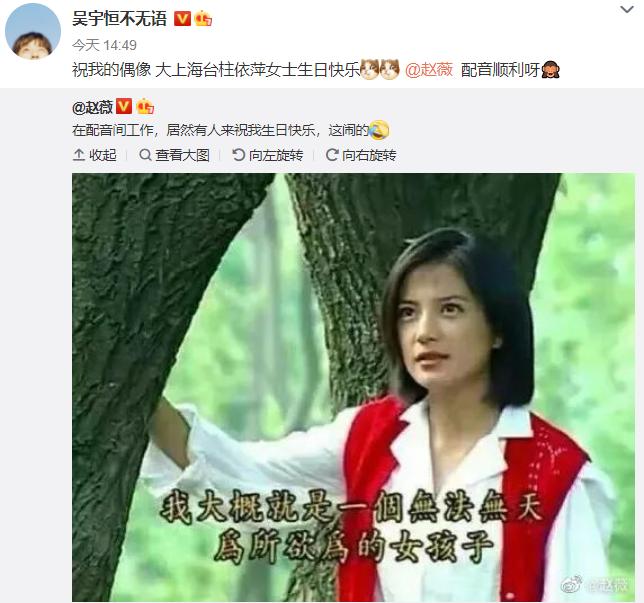644x603 pixels.
Task: Select the clockwise rotate icon
Action: tap(332, 155)
